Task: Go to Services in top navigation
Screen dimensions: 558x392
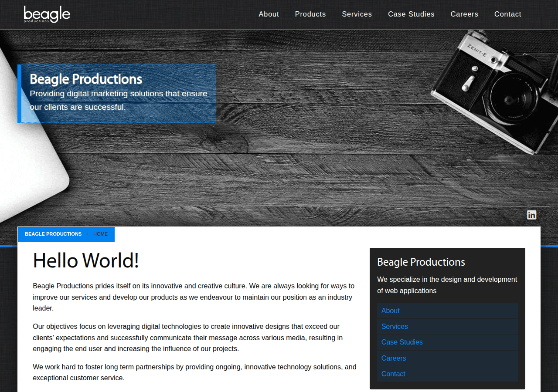Action: click(357, 14)
